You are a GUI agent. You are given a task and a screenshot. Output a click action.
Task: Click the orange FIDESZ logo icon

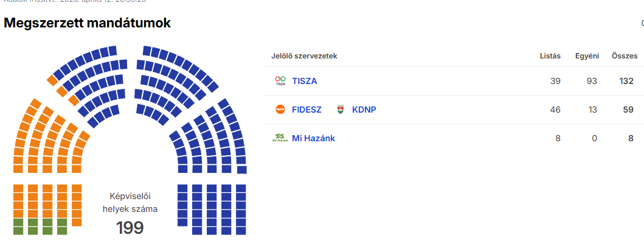pyautogui.click(x=280, y=110)
